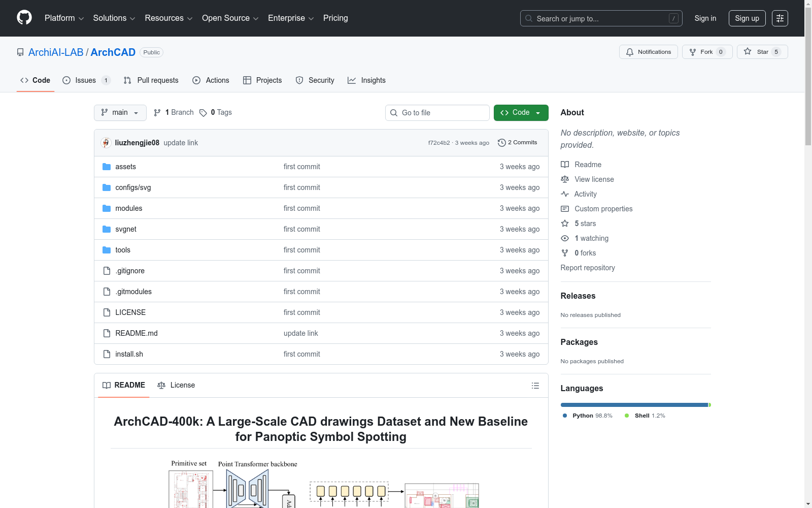Screen dimensions: 812x508
Task: Click the tools folder icon
Action: 107,250
